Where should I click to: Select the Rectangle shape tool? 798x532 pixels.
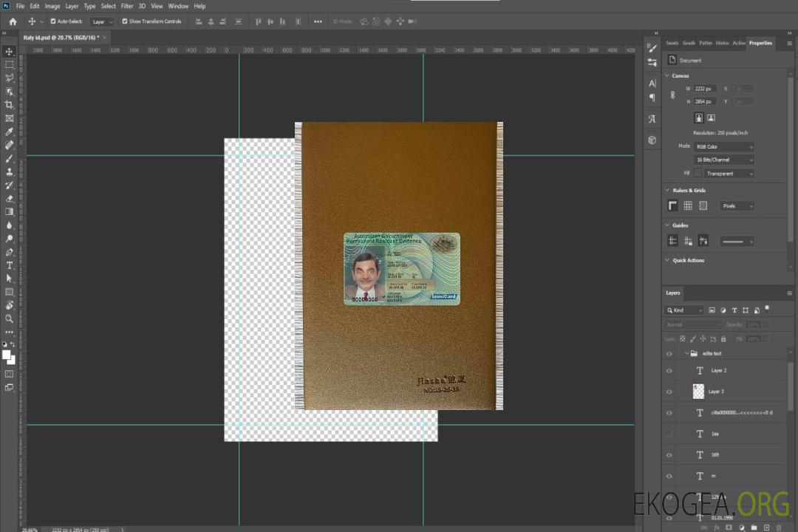(x=9, y=292)
